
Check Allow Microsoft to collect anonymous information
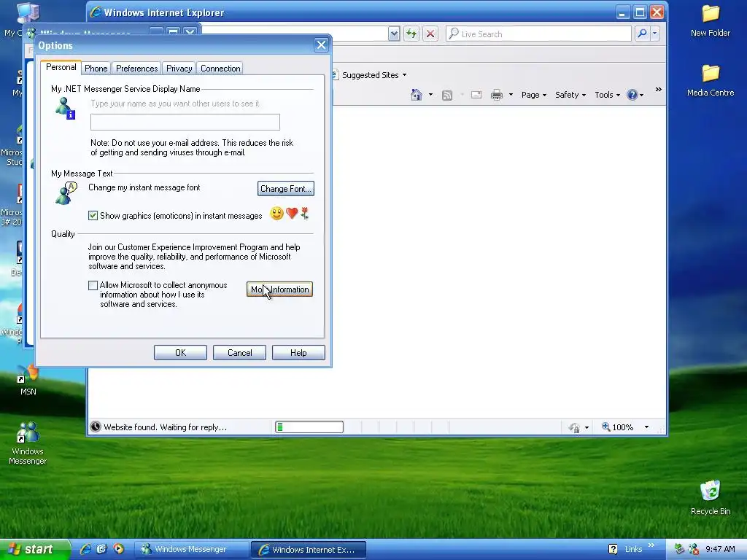pos(93,285)
